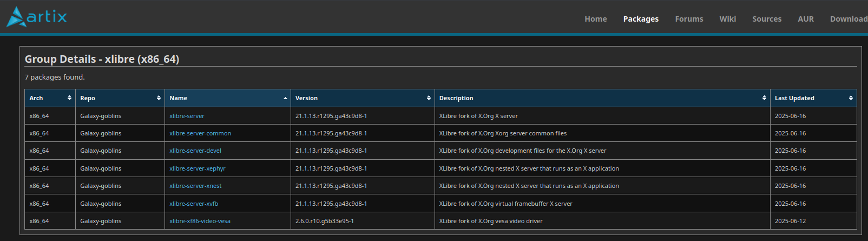Open Sources in the navigation bar
Screen dimensions: 868x241
pos(767,19)
